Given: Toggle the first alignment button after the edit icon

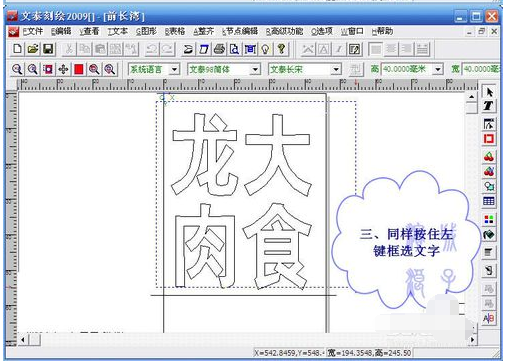Looking at the screenshot, I should click(x=375, y=49).
